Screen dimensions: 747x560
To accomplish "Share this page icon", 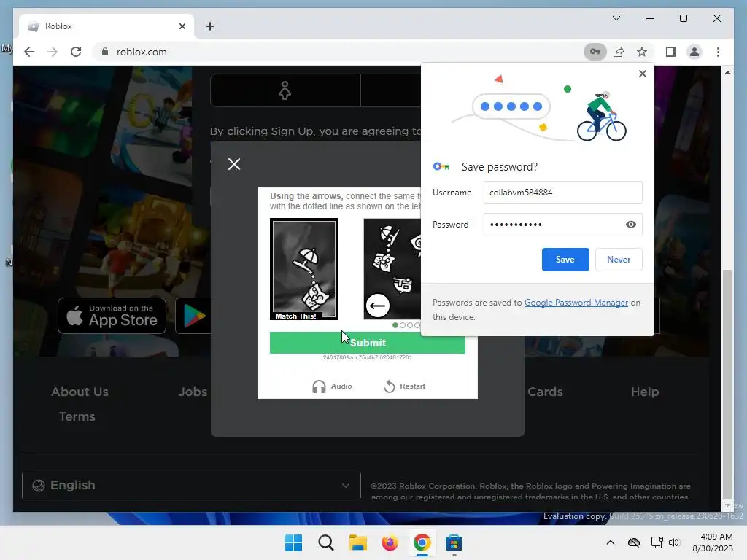I will pyautogui.click(x=619, y=52).
